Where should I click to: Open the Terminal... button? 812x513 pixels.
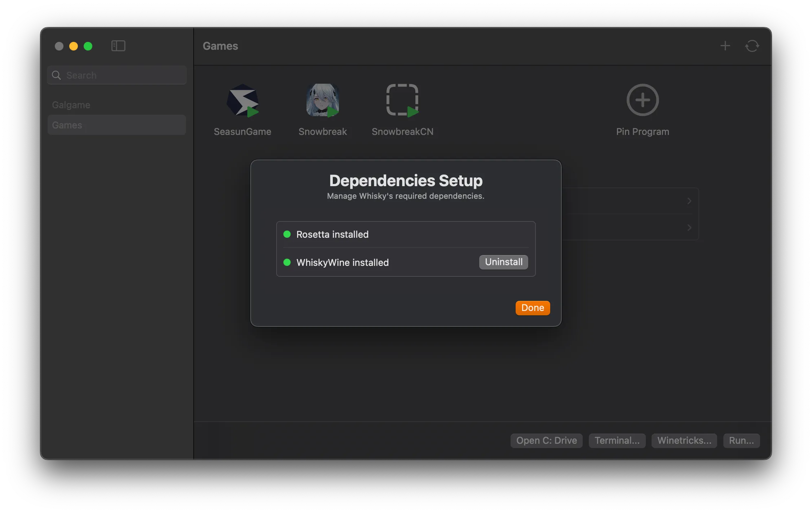pos(617,440)
